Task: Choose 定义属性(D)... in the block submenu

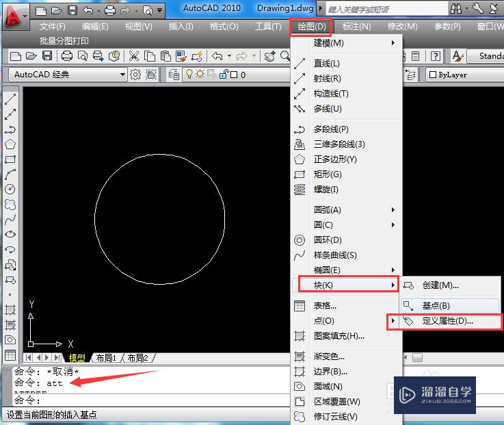Action: click(450, 321)
